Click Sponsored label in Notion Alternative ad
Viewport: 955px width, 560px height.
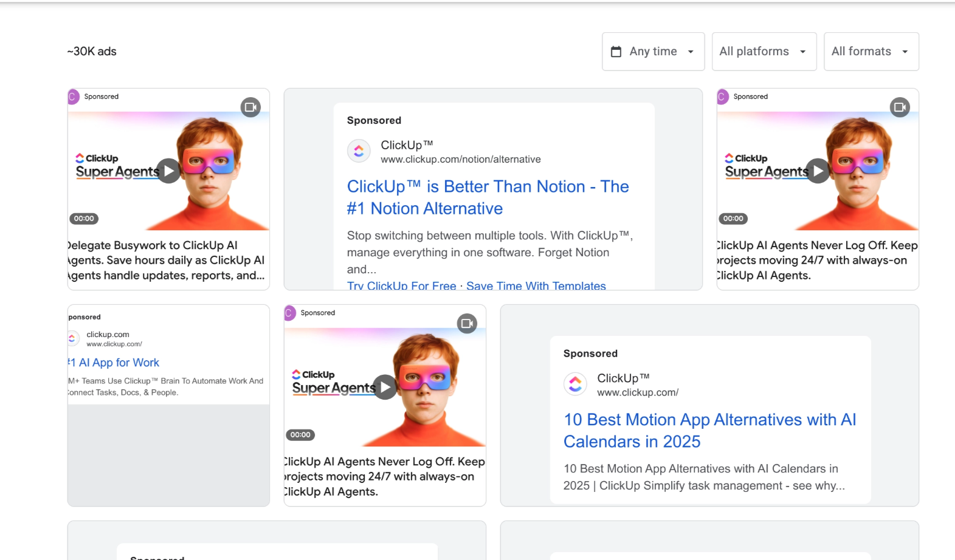tap(374, 120)
